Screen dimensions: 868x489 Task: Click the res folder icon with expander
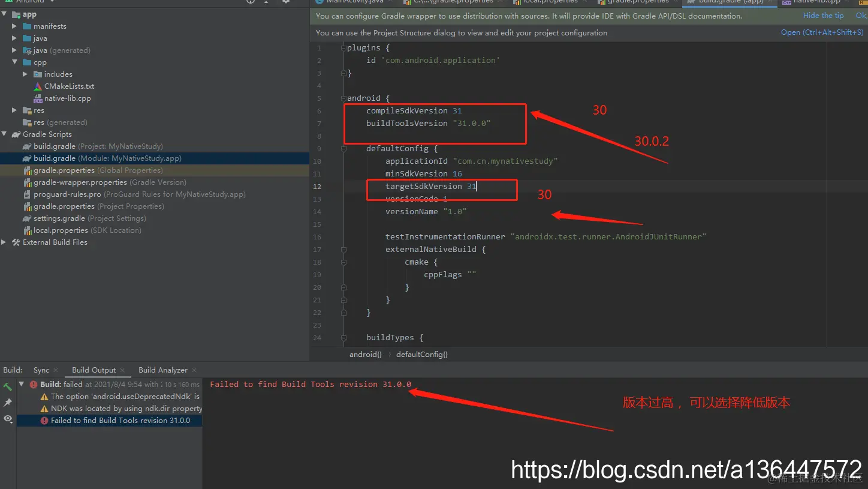click(27, 110)
